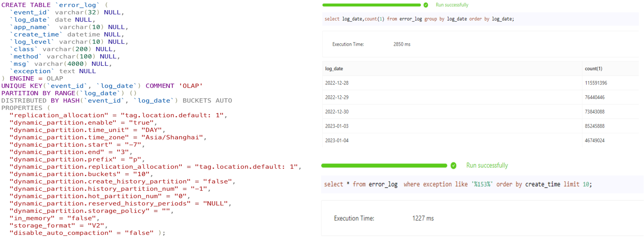The height and width of the screenshot is (238, 644).
Task: Click the 'ENGINE = OLAP' line
Action: (32, 78)
